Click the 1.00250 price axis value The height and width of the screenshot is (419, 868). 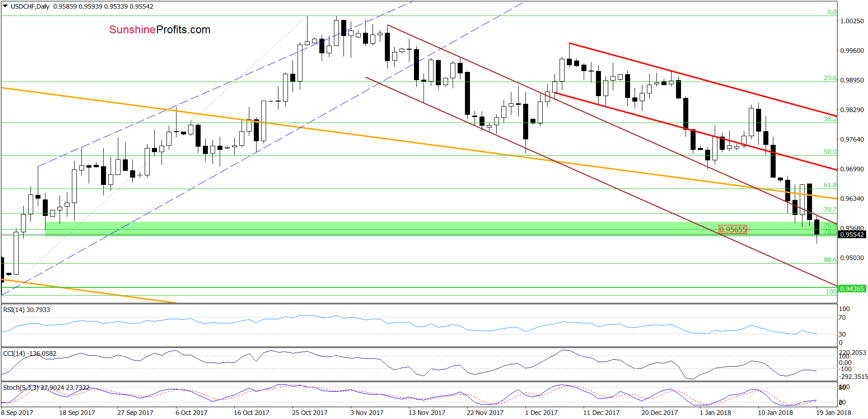click(852, 21)
